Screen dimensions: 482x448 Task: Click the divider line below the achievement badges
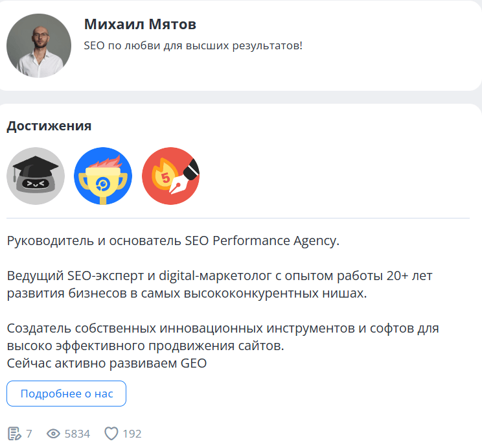[238, 218]
